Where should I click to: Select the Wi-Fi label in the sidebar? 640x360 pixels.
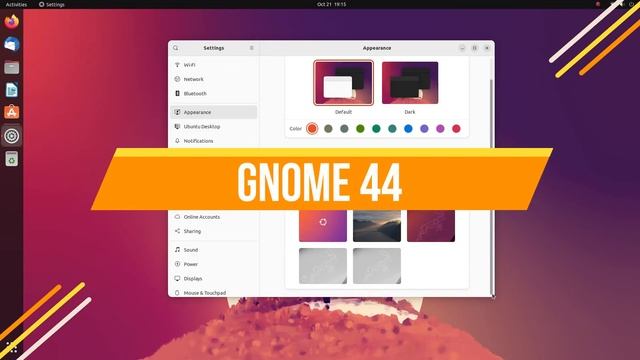(189, 65)
